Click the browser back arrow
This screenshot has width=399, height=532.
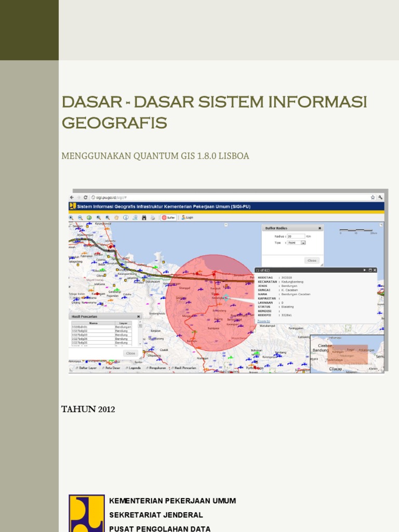72,197
